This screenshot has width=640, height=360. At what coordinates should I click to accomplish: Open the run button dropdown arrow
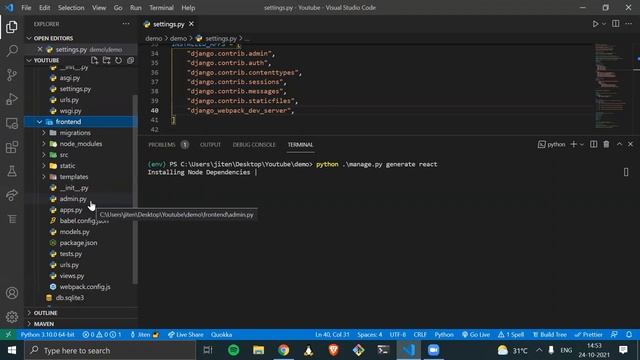(x=604, y=24)
